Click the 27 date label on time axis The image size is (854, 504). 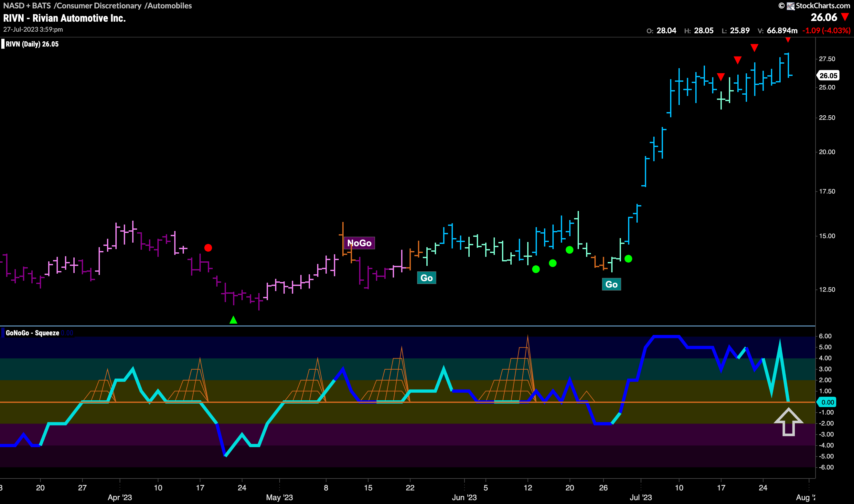click(82, 488)
